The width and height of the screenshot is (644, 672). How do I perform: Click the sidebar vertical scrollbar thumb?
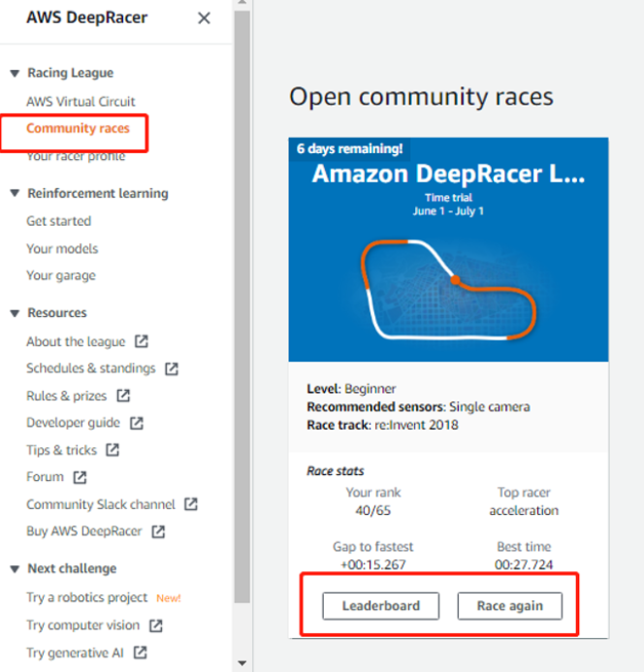[x=242, y=306]
